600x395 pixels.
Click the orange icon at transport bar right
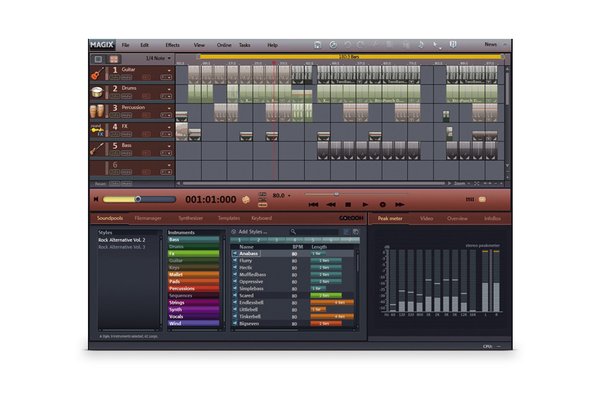pos(483,199)
